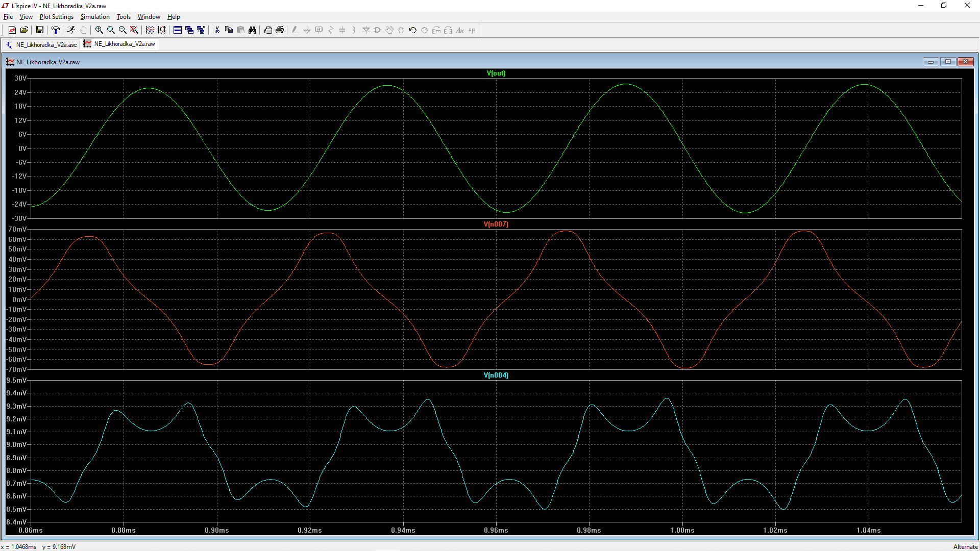Click the Zoom out magnifier icon
Image resolution: width=980 pixels, height=551 pixels.
(122, 30)
